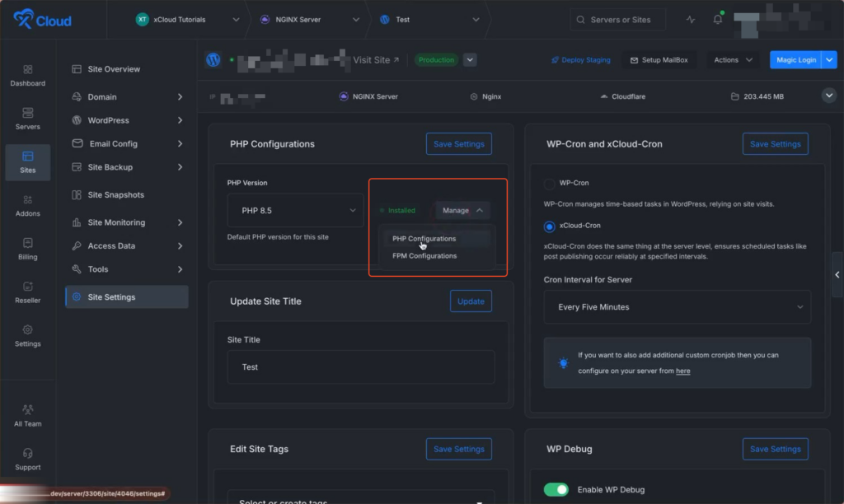Select the WP-Cron radio option

pos(550,183)
